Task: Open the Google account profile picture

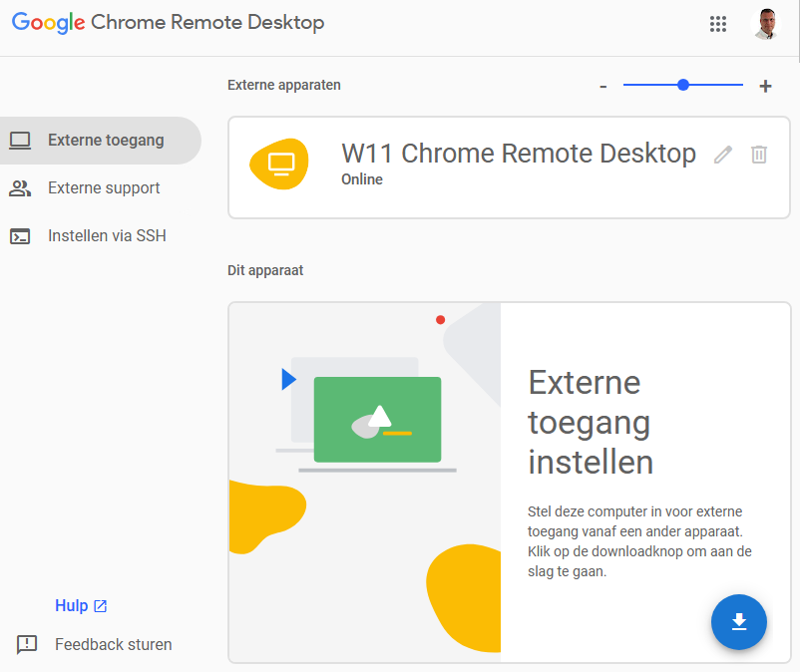Action: click(766, 24)
